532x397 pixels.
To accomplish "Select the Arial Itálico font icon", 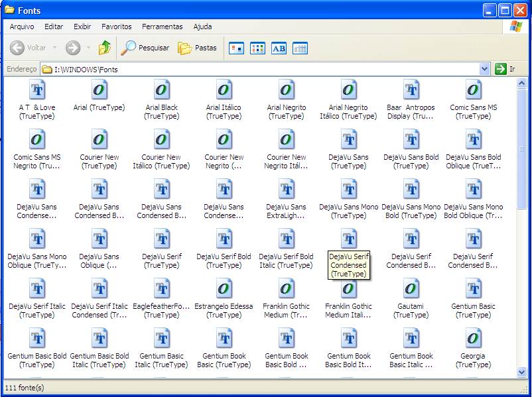I will click(x=224, y=90).
